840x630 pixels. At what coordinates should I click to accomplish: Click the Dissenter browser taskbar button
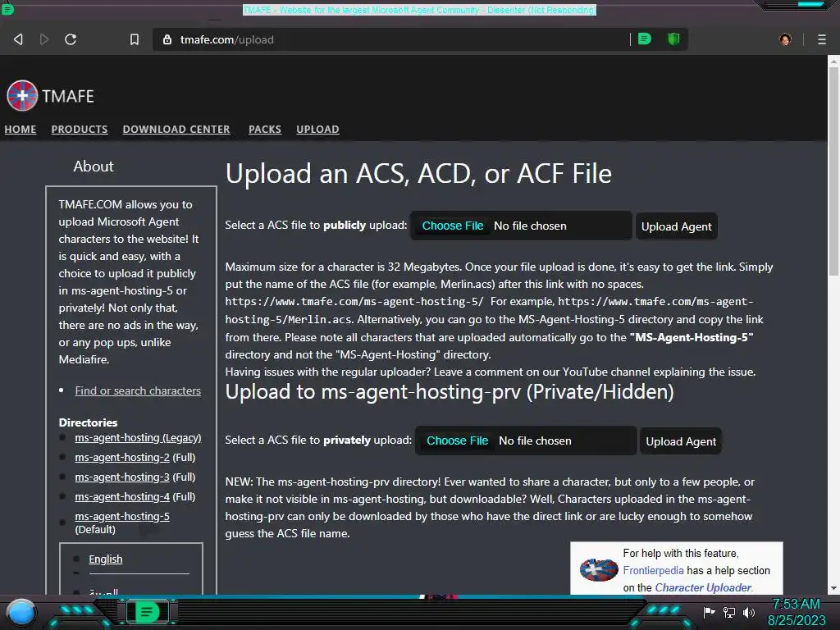click(147, 612)
